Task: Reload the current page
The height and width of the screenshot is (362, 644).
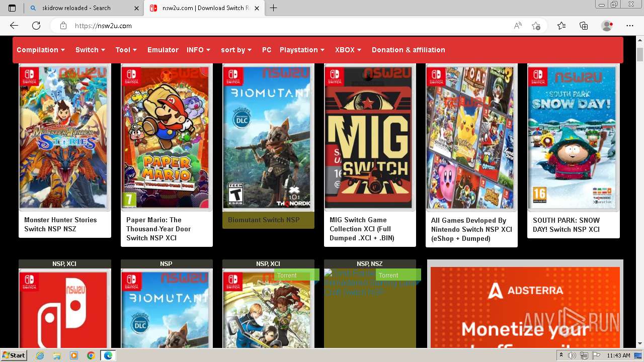Action: point(36,26)
